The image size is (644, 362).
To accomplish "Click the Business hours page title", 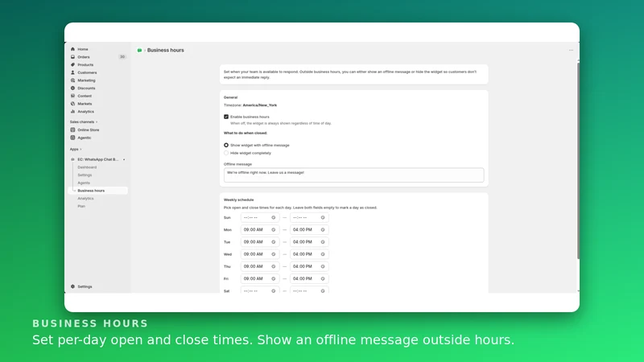I will (166, 50).
